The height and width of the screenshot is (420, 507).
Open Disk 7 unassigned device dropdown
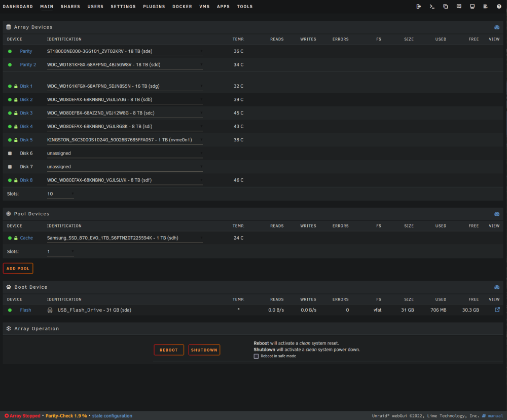[125, 167]
